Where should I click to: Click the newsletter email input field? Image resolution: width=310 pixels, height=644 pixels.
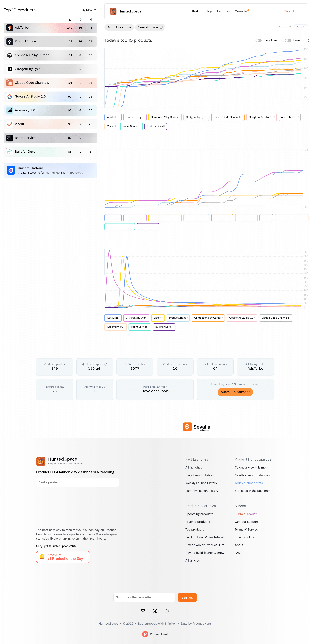tap(144, 597)
